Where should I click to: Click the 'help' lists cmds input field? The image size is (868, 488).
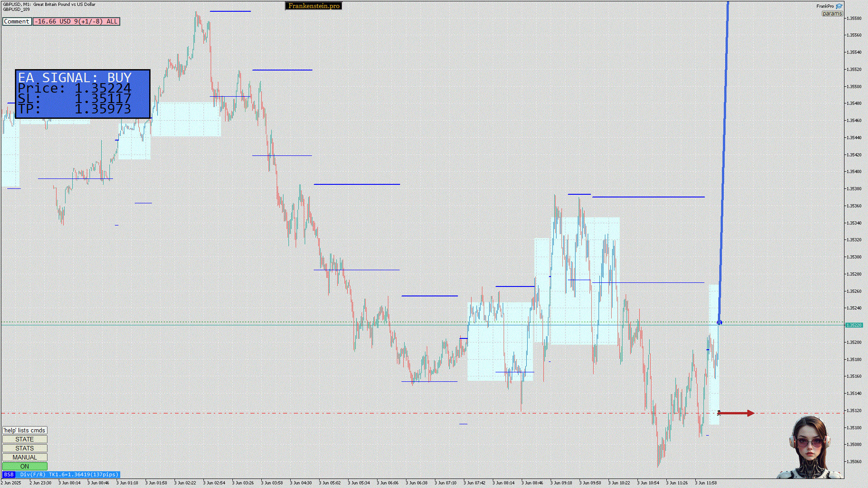(24, 430)
